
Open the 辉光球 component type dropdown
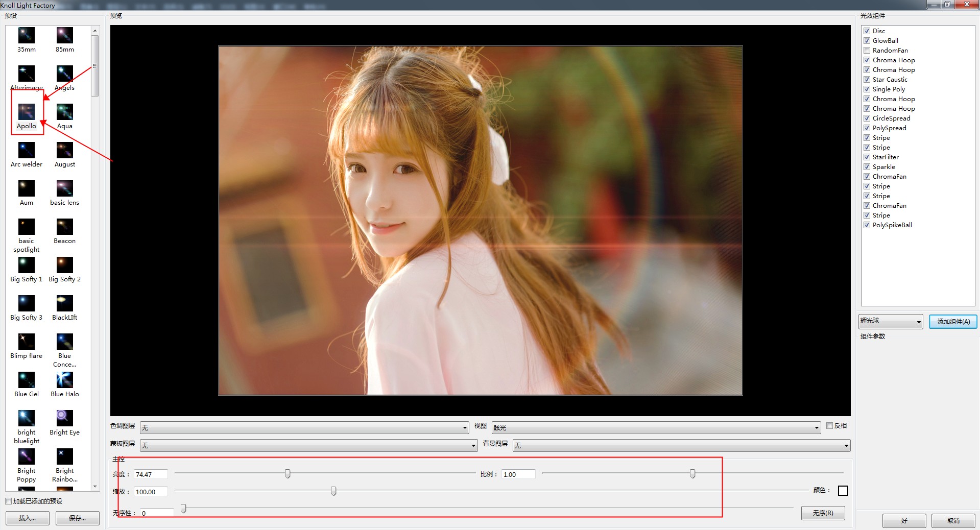pyautogui.click(x=890, y=321)
